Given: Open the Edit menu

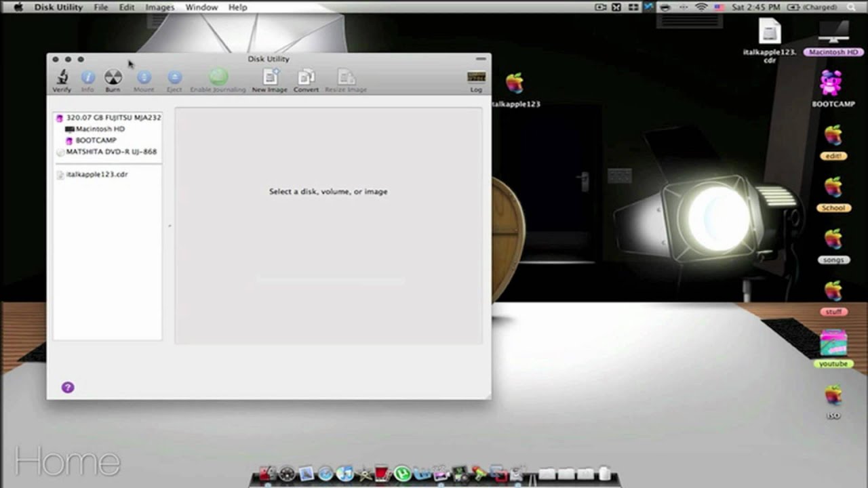Looking at the screenshot, I should click(x=127, y=7).
